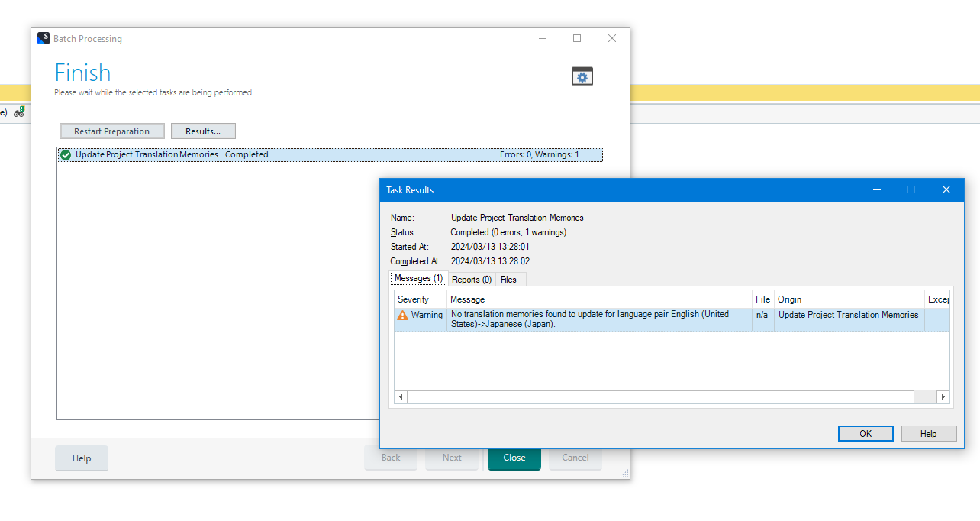980x521 pixels.
Task: Click the horizontal scrollbar thumb in messages
Action: pos(661,397)
